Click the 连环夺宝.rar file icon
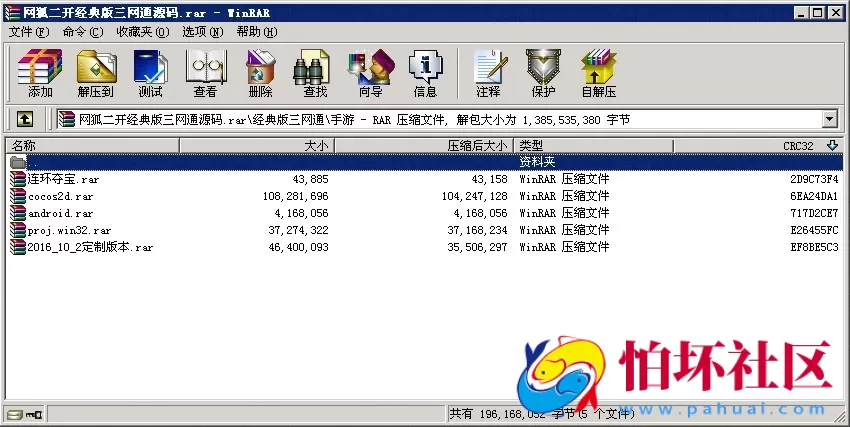Image resolution: width=850 pixels, height=427 pixels. click(x=18, y=179)
